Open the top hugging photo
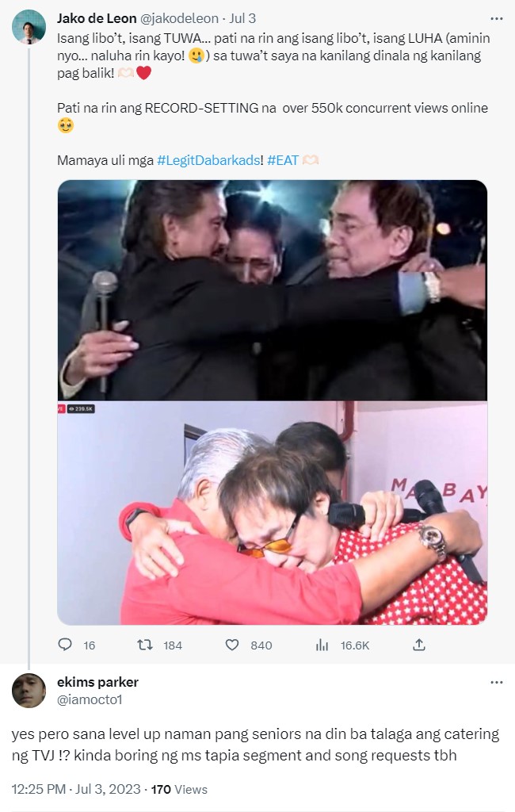This screenshot has height=812, width=515. point(272,289)
